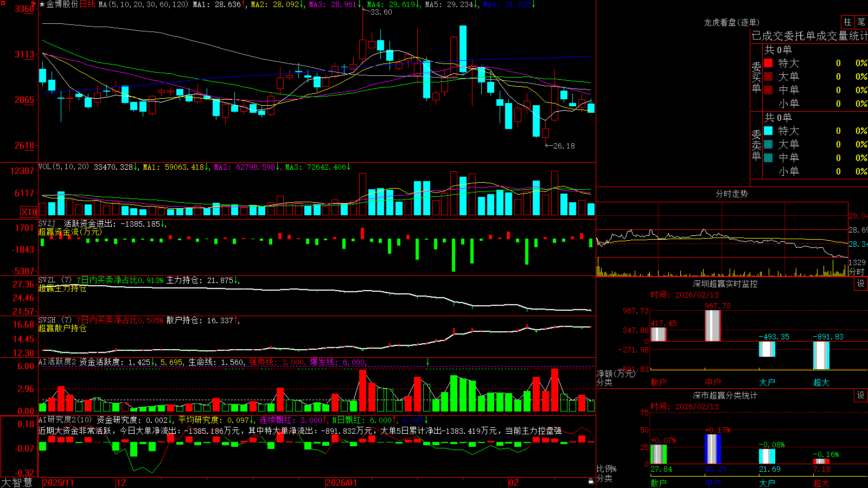Screen dimensions: 868x488
Task: Click the red question mark icon
Action: pos(34,4)
